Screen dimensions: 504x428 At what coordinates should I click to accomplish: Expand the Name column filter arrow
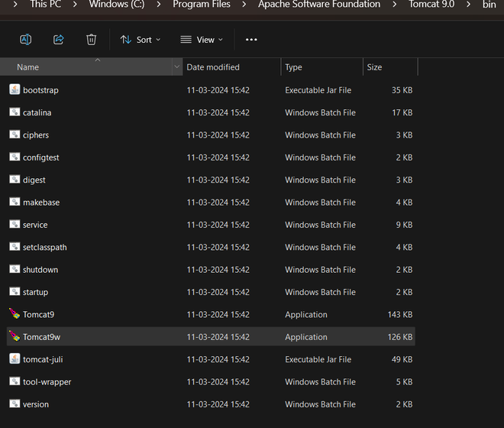pyautogui.click(x=177, y=67)
